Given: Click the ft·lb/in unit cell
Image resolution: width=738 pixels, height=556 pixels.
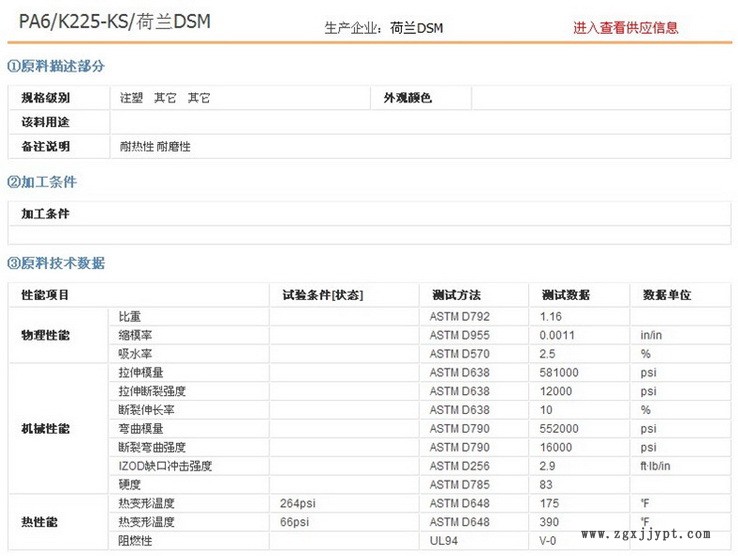Looking at the screenshot, I should point(681,466).
